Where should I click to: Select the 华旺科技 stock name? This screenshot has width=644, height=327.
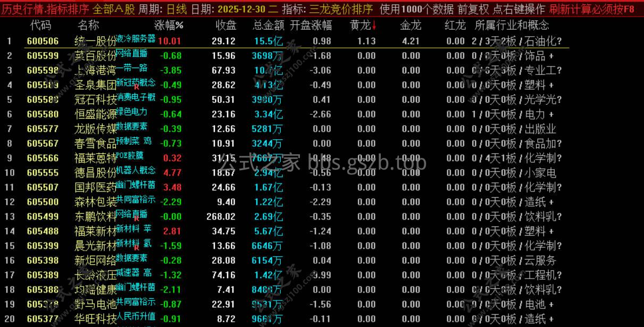pyautogui.click(x=96, y=319)
